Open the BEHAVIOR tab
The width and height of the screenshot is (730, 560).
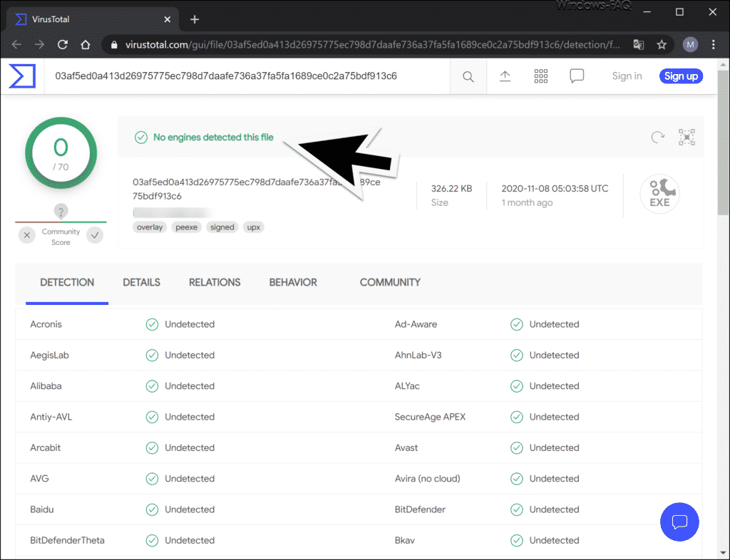click(x=293, y=282)
